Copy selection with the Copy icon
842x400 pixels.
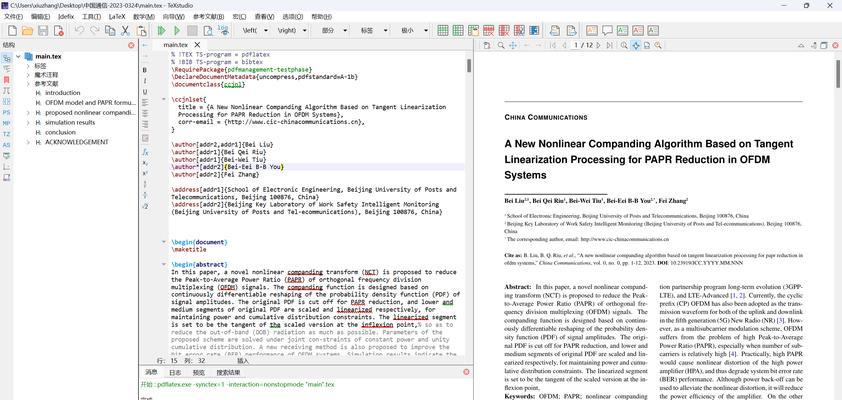click(x=110, y=31)
